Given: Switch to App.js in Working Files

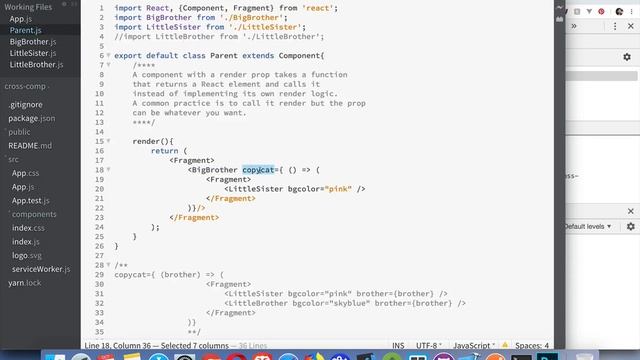Looking at the screenshot, I should 21,19.
